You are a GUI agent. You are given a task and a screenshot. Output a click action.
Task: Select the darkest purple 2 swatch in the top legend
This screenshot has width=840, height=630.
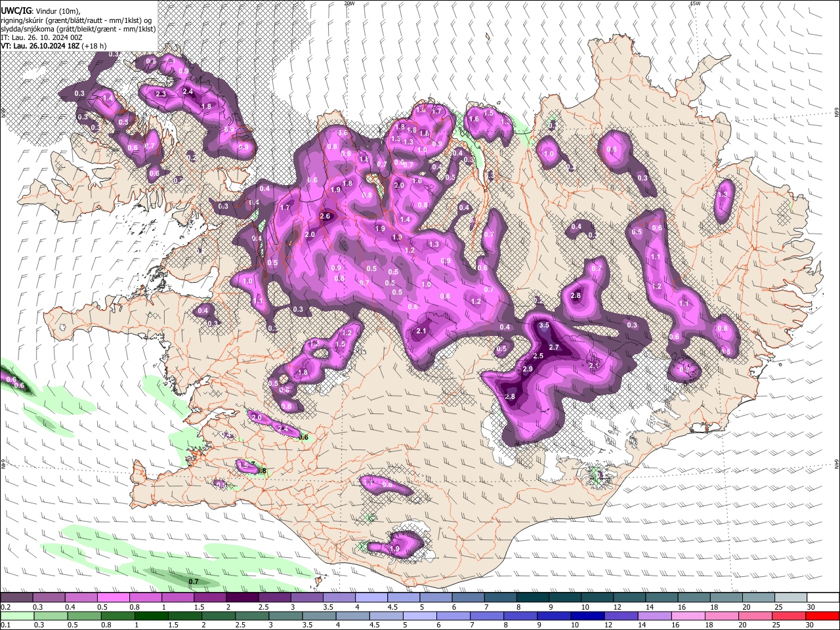(242, 597)
